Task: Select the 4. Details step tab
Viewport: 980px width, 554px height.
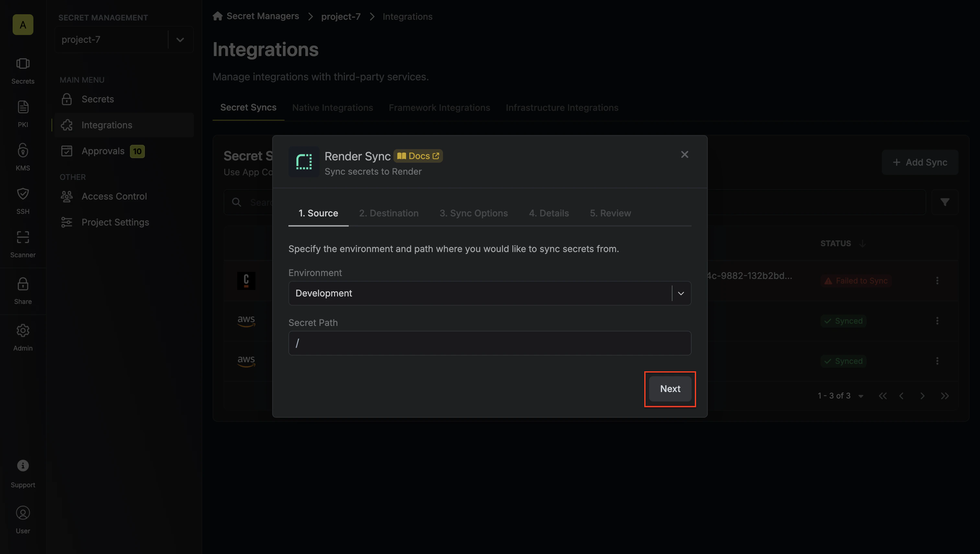Action: pyautogui.click(x=549, y=214)
